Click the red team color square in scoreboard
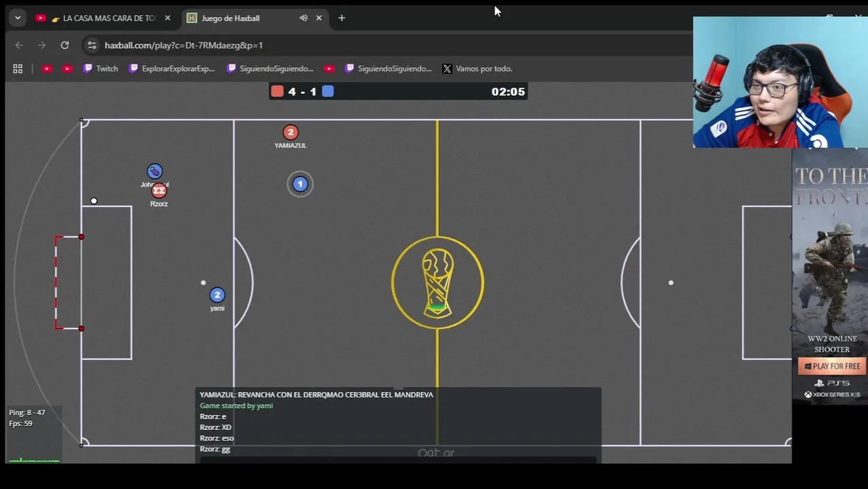Viewport: 868px width, 489px height. (x=277, y=92)
